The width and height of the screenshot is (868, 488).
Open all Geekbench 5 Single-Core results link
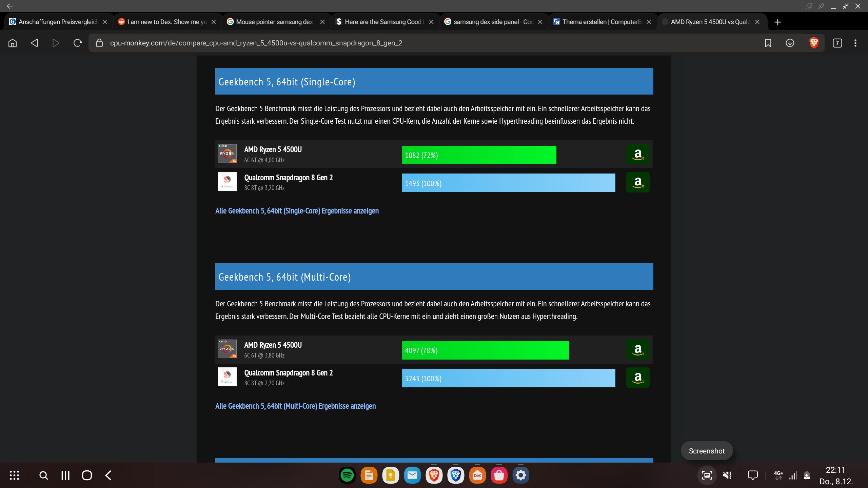[x=297, y=211]
